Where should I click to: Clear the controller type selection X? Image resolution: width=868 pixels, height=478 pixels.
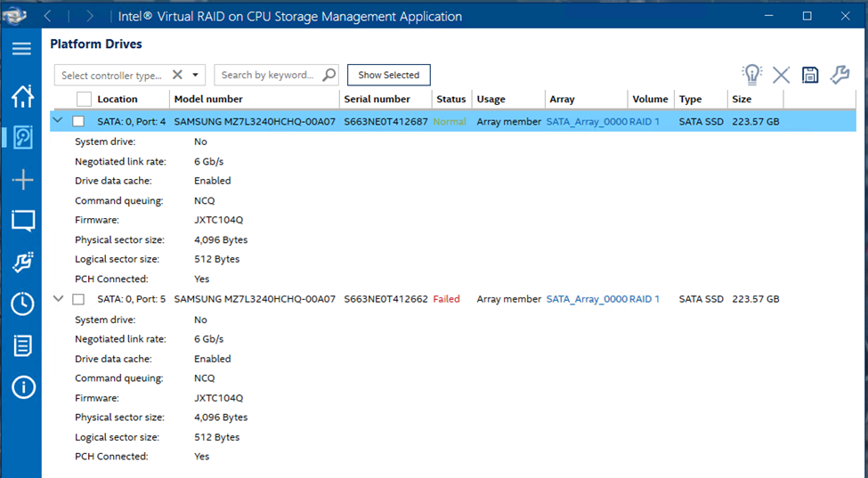(x=177, y=75)
